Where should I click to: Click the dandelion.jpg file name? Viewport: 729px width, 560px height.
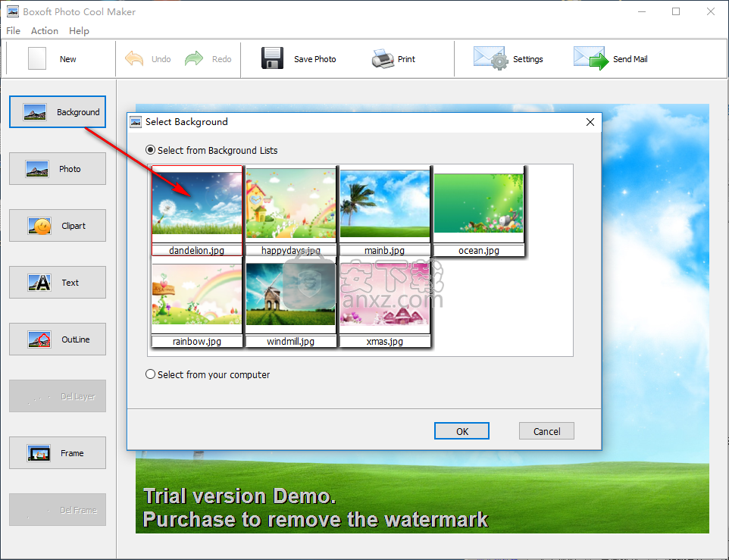point(197,251)
